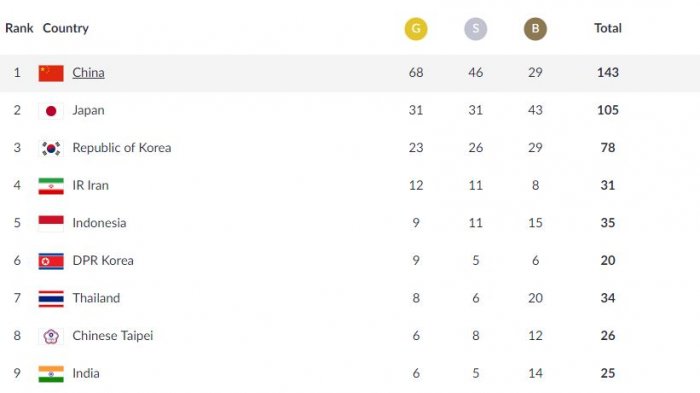Click the DPR Korea flag icon

pos(51,261)
